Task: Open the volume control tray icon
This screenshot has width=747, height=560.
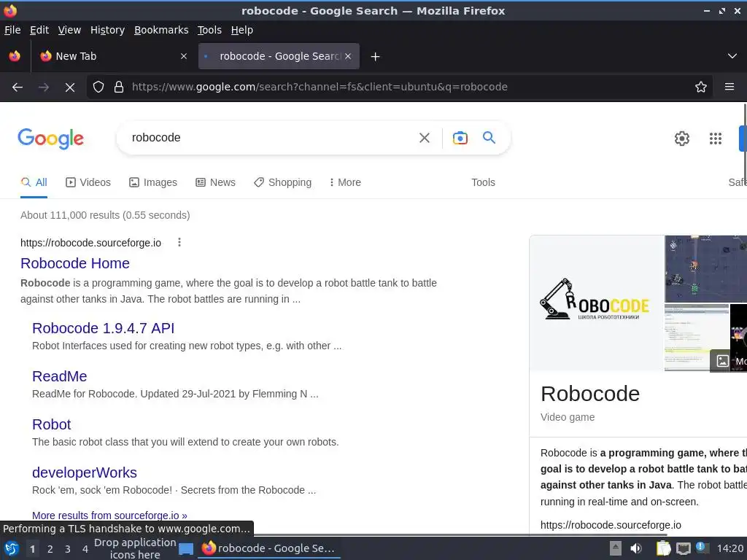Action: tap(635, 548)
